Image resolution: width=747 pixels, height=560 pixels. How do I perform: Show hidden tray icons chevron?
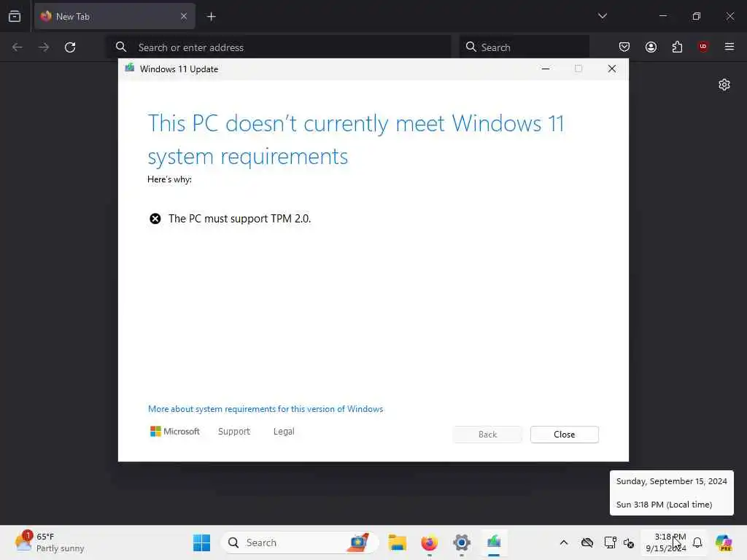coord(564,542)
